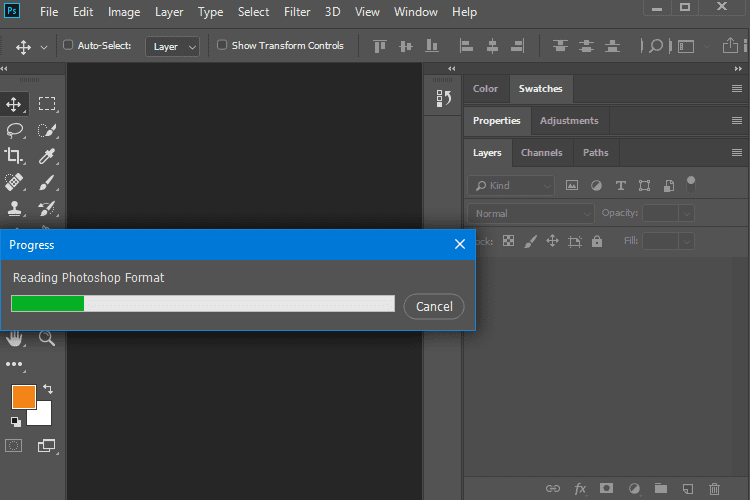Align top edges in options bar
Screen dimensions: 750x500
[x=380, y=46]
